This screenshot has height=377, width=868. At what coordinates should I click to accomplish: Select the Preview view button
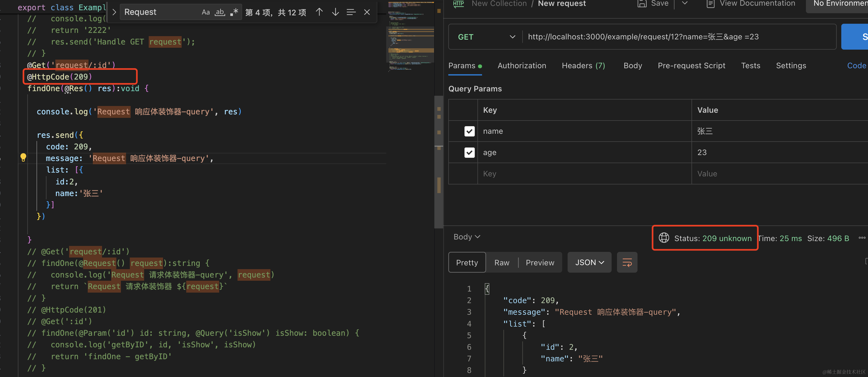tap(540, 262)
